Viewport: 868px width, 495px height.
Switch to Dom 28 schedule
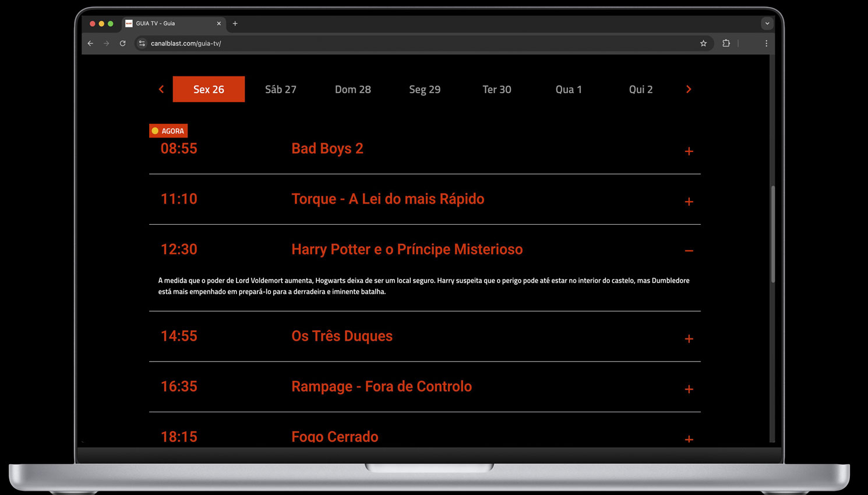(x=352, y=89)
